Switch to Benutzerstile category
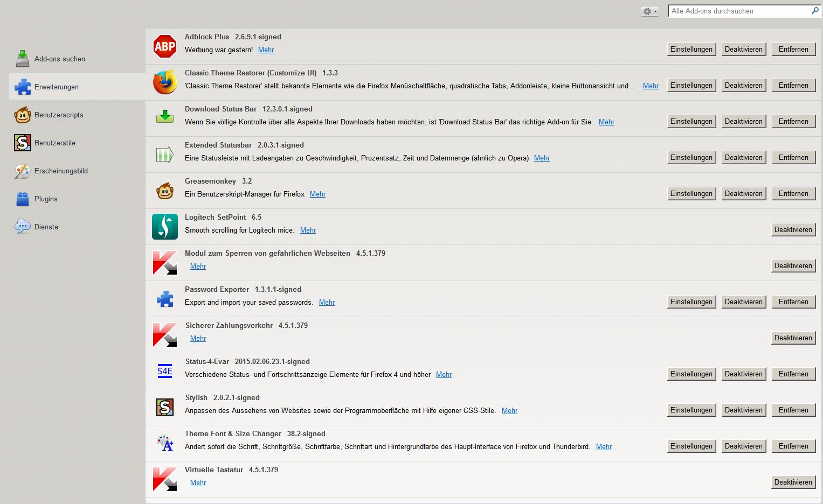The height and width of the screenshot is (504, 823). coord(77,143)
